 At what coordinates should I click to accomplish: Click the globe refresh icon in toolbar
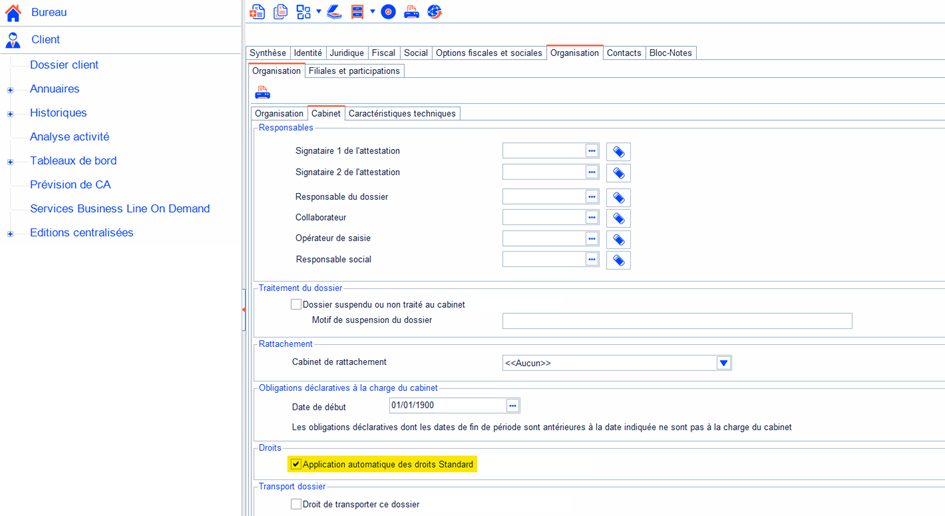click(435, 12)
